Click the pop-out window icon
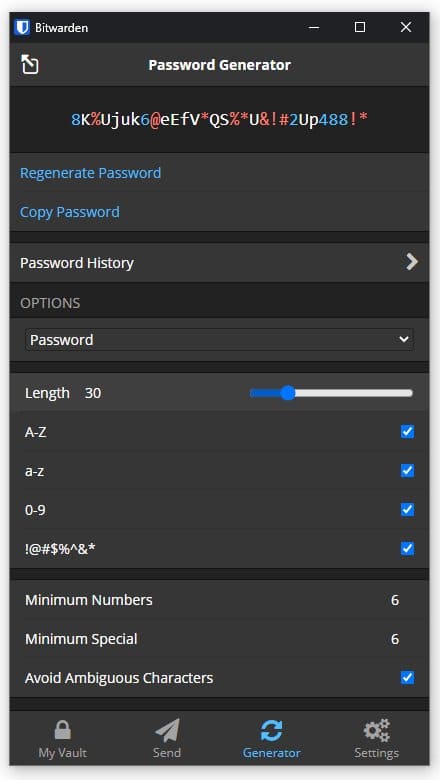Image resolution: width=440 pixels, height=780 pixels. (x=30, y=65)
